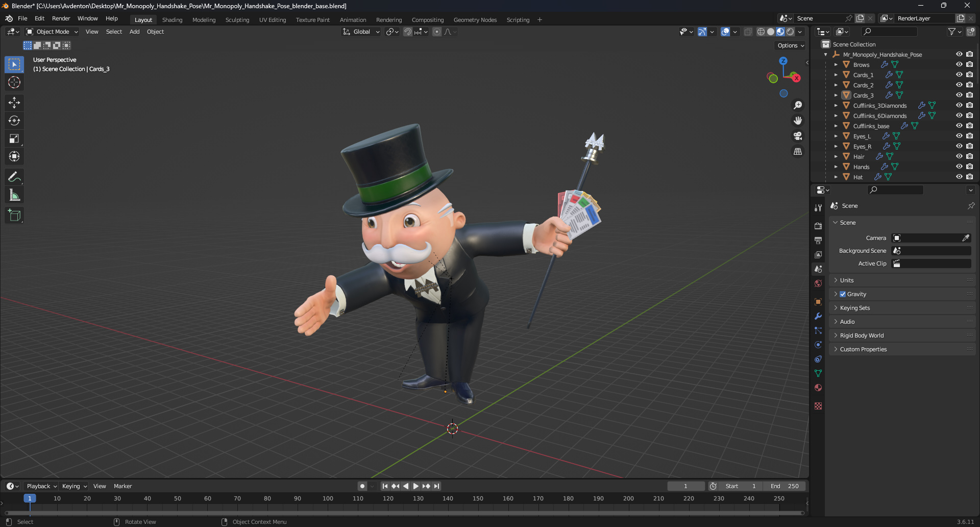Open the Texture checker properties tab

[x=818, y=406]
